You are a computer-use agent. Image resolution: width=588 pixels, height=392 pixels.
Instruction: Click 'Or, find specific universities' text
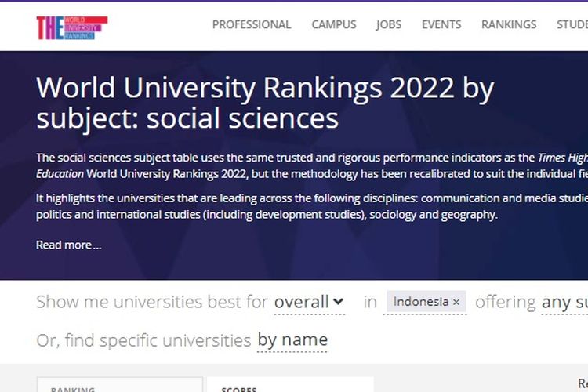coord(143,340)
